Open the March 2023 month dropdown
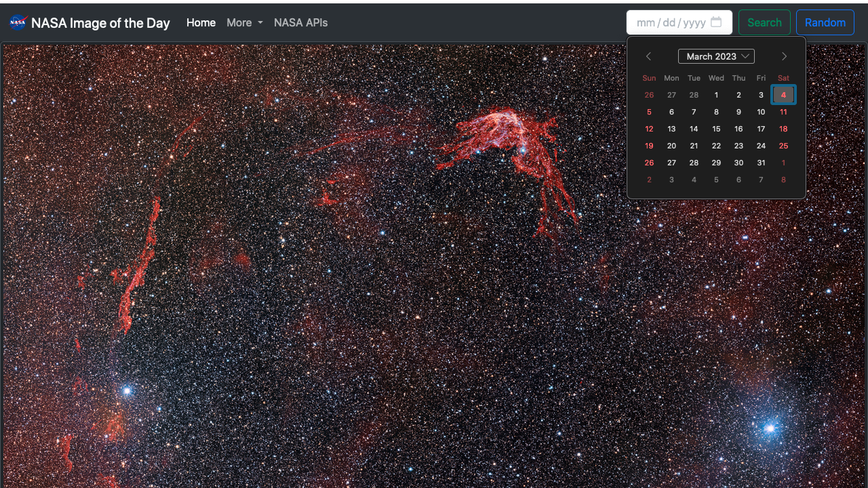This screenshot has height=488, width=868. point(716,56)
